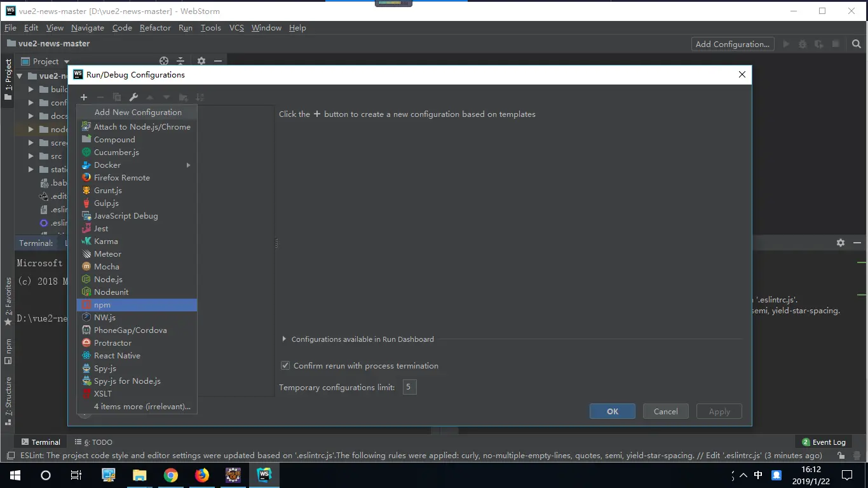
Task: Choose XSLT configuration type
Action: (x=137, y=393)
